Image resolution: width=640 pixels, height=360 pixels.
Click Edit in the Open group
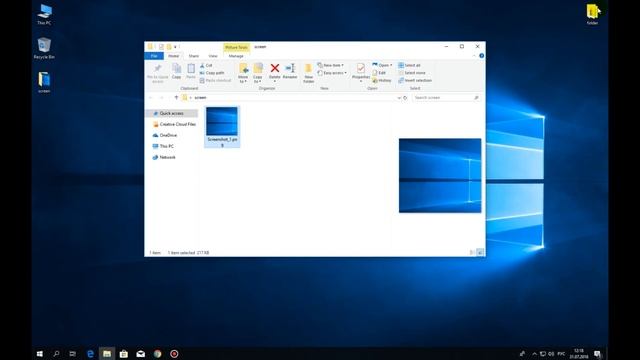coord(379,73)
